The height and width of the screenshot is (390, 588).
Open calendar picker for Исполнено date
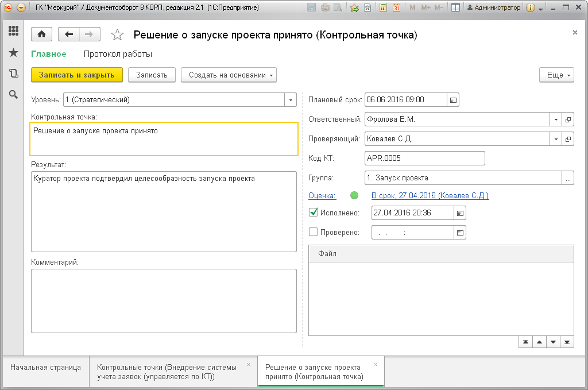coord(460,213)
